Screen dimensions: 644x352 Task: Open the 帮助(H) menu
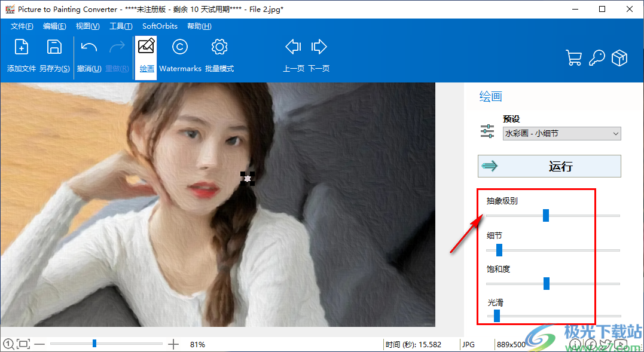tap(199, 26)
